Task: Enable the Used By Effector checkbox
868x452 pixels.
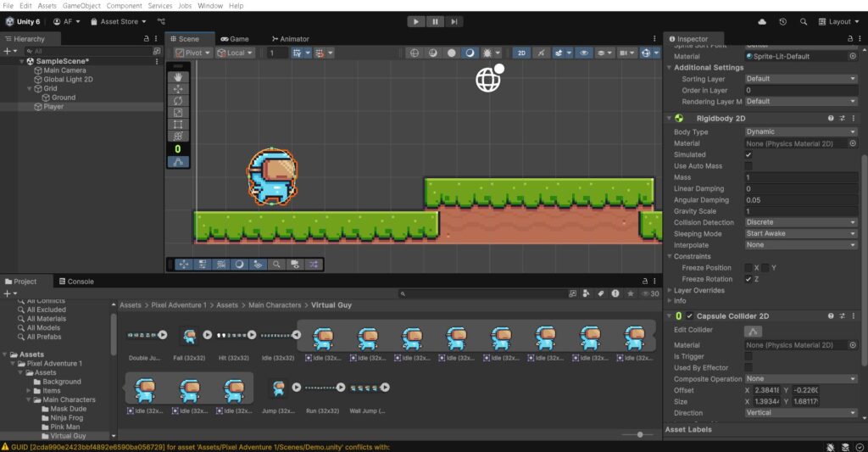Action: click(x=748, y=367)
